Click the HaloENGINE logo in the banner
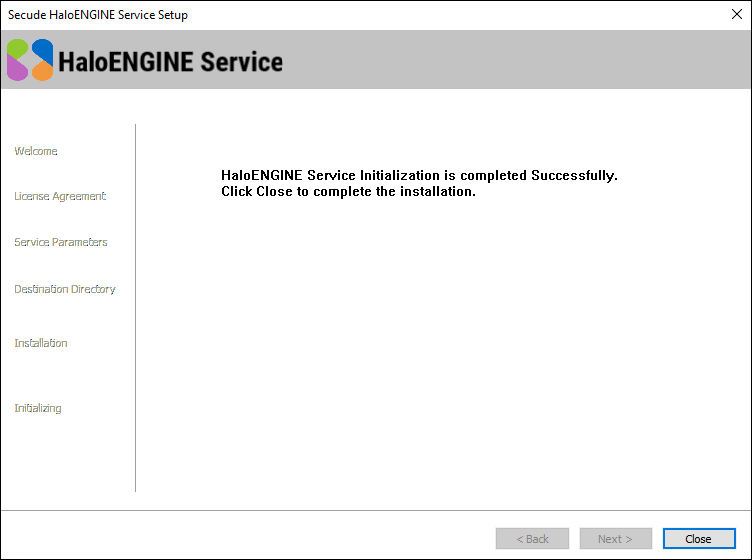This screenshot has height=560, width=752. point(30,60)
